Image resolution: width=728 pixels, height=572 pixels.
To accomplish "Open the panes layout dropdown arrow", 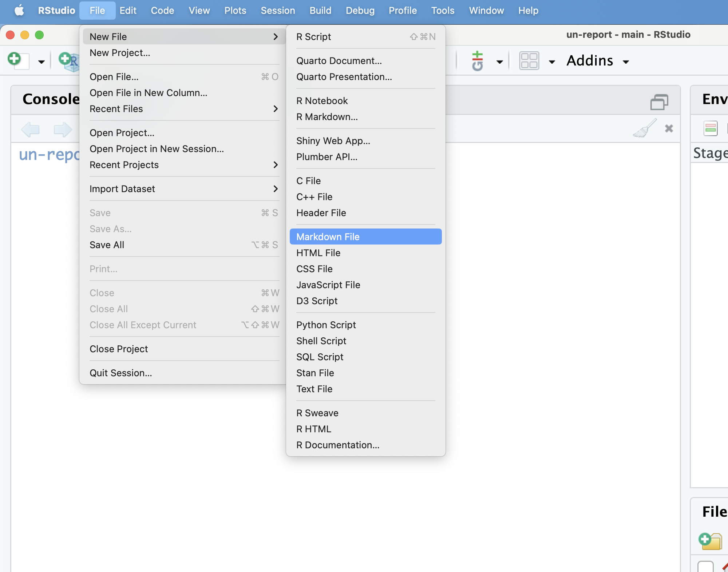I will 552,62.
